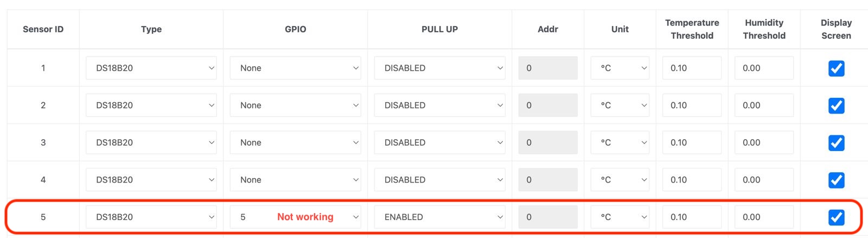Open Type dropdown for sensor 4
This screenshot has height=238, width=868.
(x=151, y=180)
